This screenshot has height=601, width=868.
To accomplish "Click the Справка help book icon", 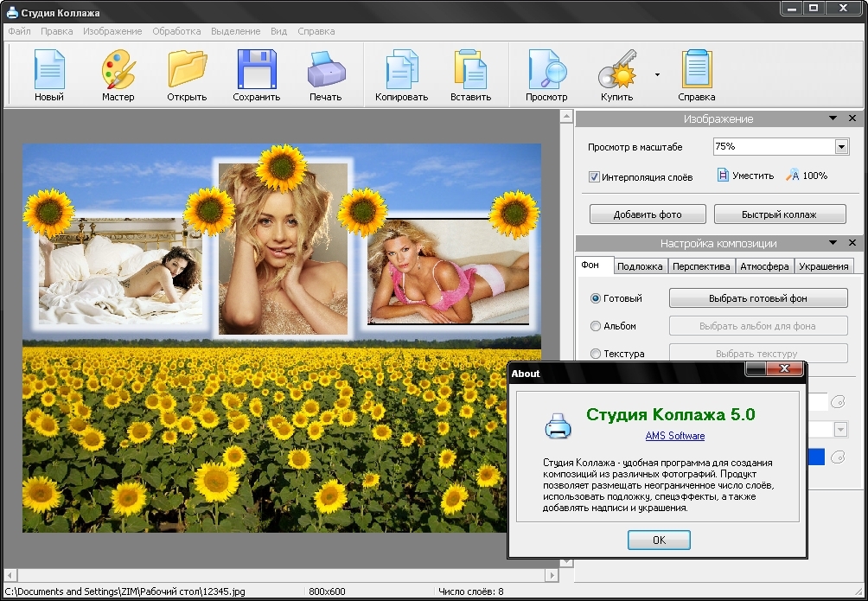I will coord(696,70).
